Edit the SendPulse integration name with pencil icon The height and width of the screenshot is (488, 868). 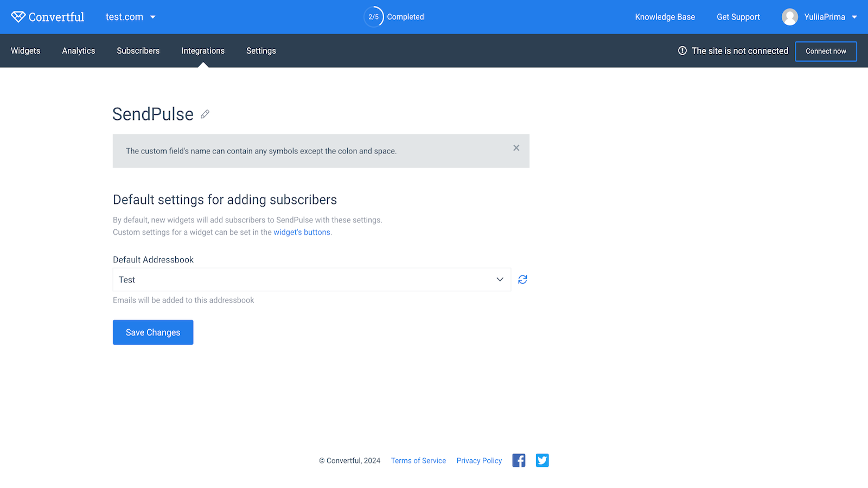(205, 114)
